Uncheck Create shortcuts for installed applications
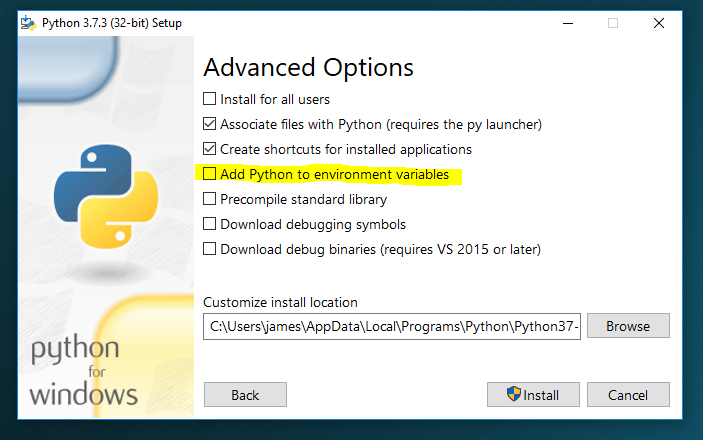Viewport: 703px width, 440px height. click(209, 149)
